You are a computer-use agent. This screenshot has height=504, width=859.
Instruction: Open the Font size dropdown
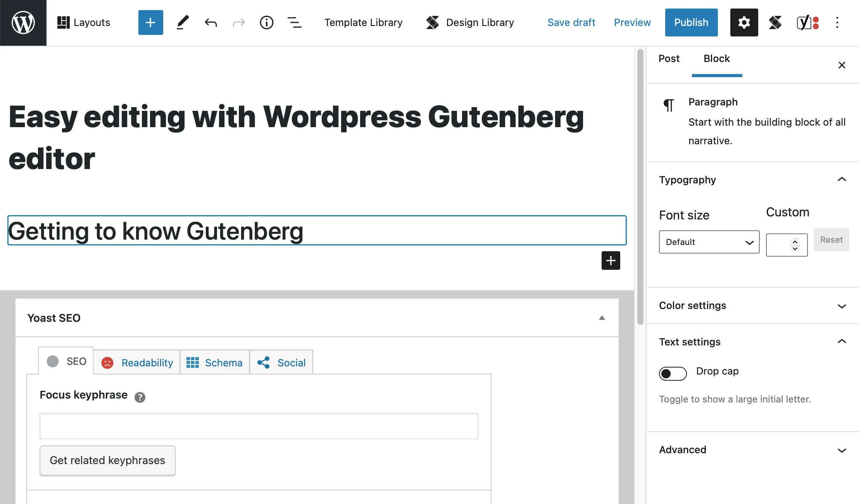tap(709, 242)
